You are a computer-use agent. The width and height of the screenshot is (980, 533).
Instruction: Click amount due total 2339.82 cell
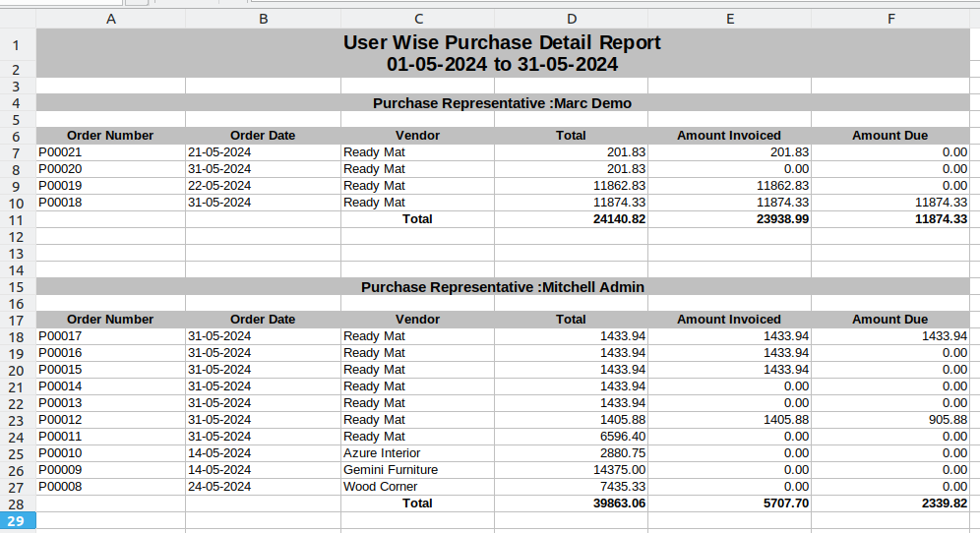(889, 503)
